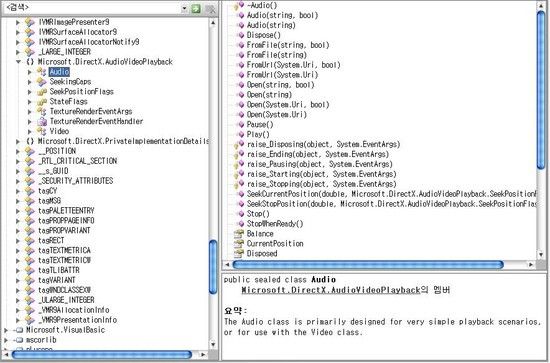The width and height of the screenshot is (550, 363).
Task: Click the tree pane horizontal scrollbar thumb
Action: (x=102, y=355)
